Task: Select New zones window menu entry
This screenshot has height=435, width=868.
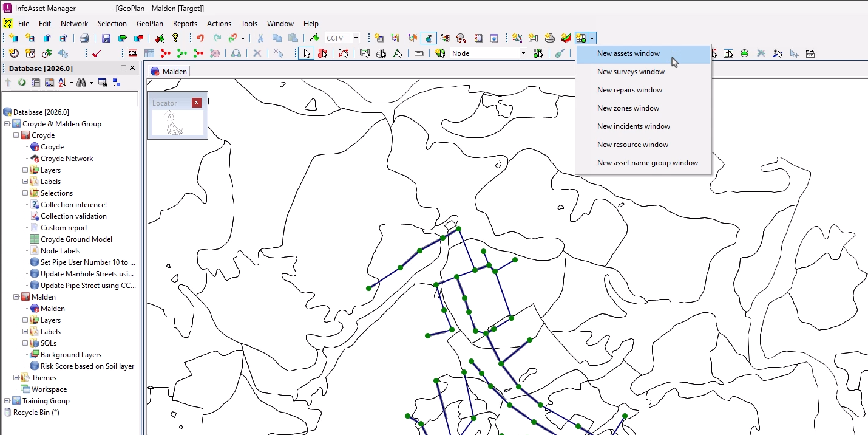Action: point(628,108)
